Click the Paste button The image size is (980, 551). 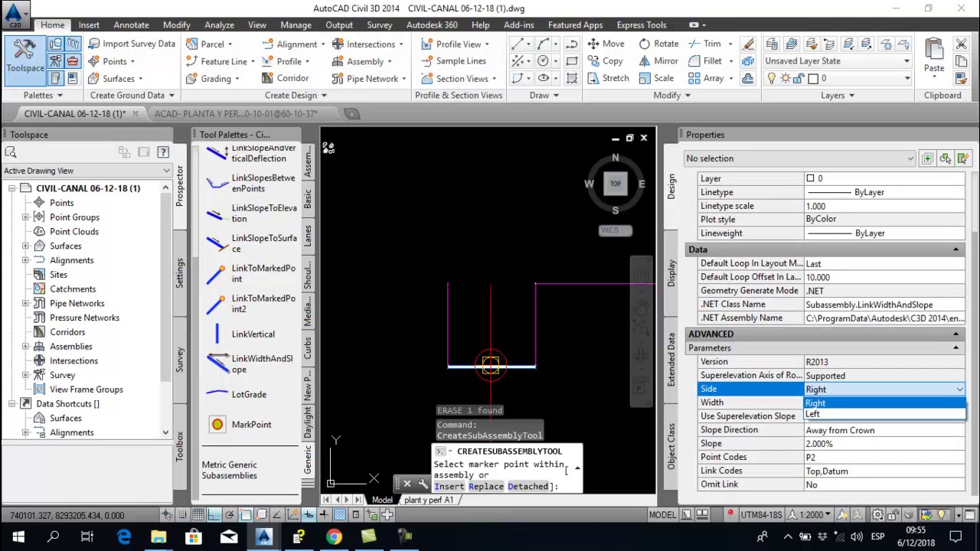(934, 55)
